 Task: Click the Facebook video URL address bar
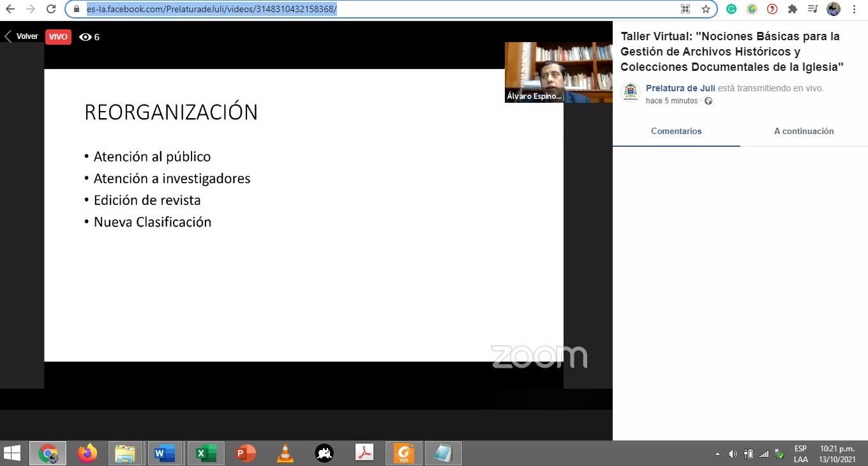click(x=383, y=9)
